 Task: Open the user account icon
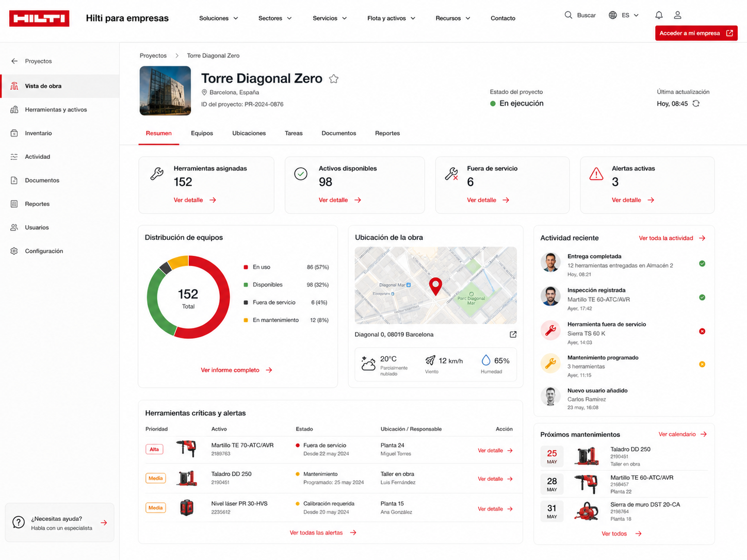(x=677, y=15)
